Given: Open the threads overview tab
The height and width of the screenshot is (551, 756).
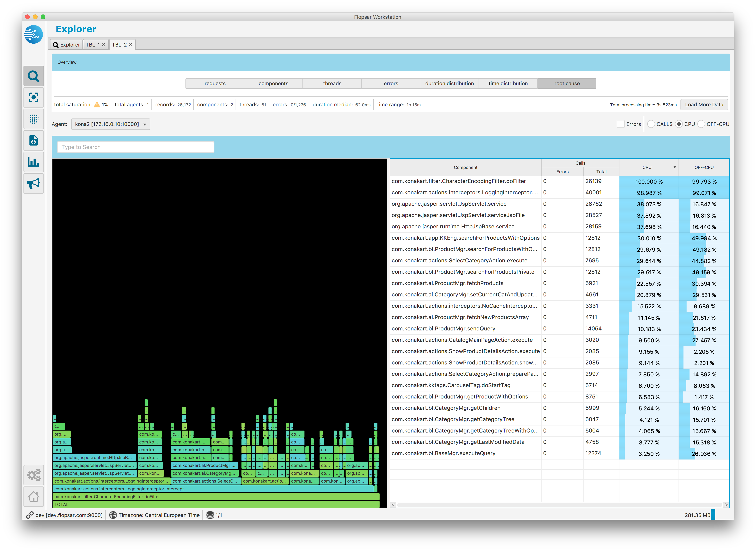Looking at the screenshot, I should (x=332, y=83).
